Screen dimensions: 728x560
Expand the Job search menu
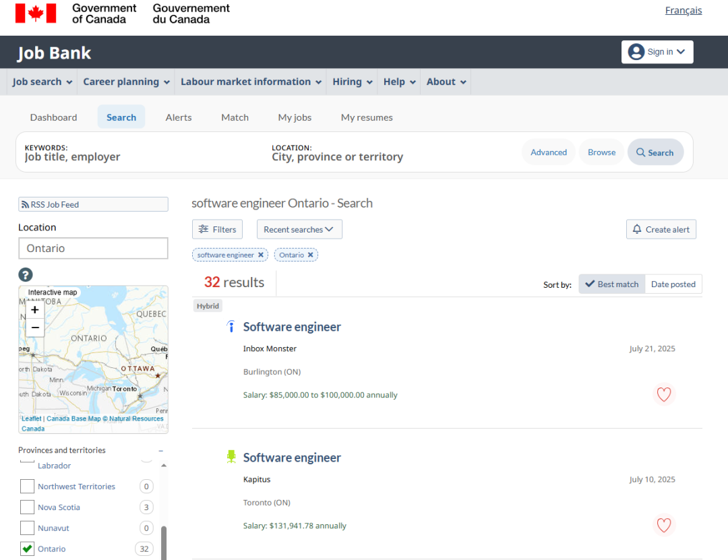(42, 82)
